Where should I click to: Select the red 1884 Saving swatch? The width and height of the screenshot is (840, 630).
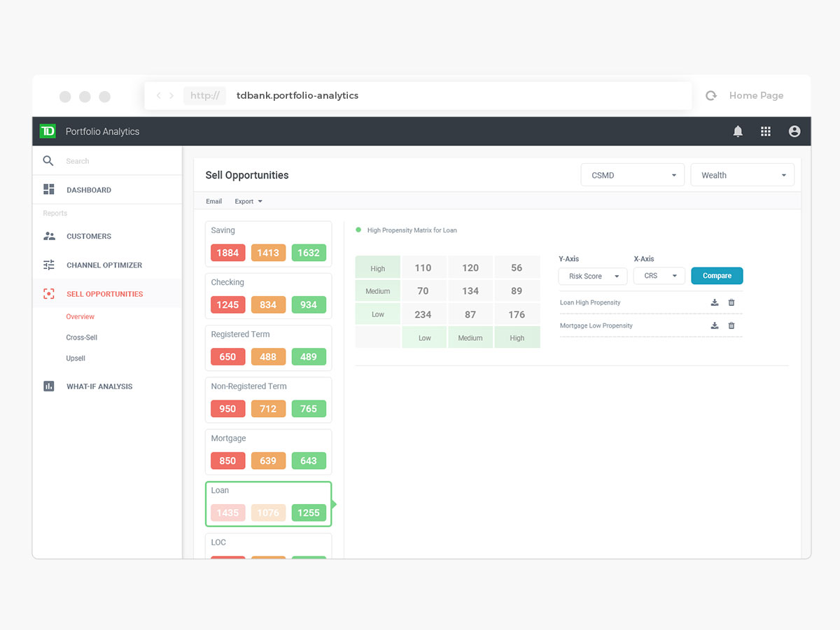[227, 253]
